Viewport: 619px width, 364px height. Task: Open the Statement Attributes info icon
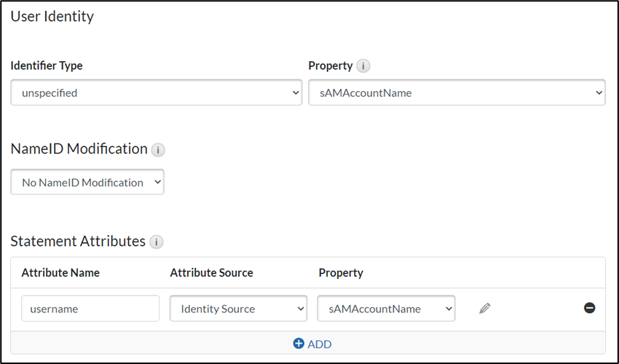click(156, 242)
